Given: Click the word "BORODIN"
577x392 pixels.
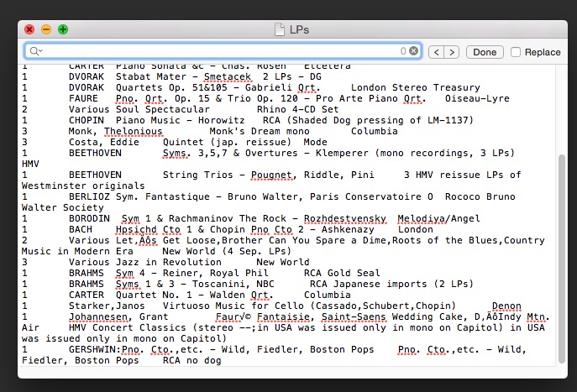Looking at the screenshot, I should point(89,218).
